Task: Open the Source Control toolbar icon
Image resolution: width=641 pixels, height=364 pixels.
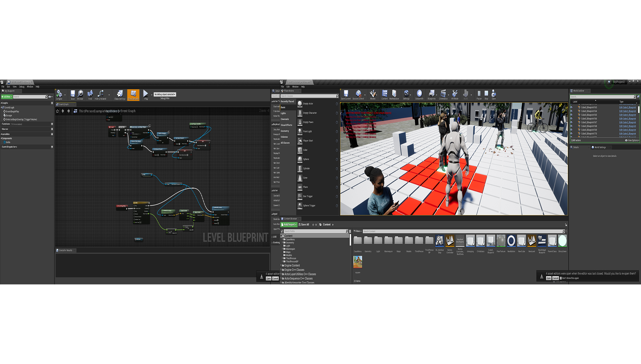Action: (358, 95)
